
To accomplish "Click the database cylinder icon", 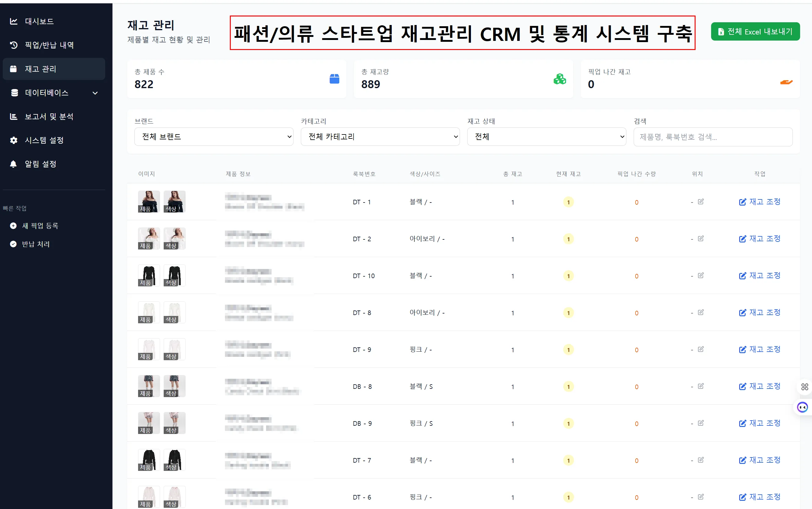I will tap(14, 93).
